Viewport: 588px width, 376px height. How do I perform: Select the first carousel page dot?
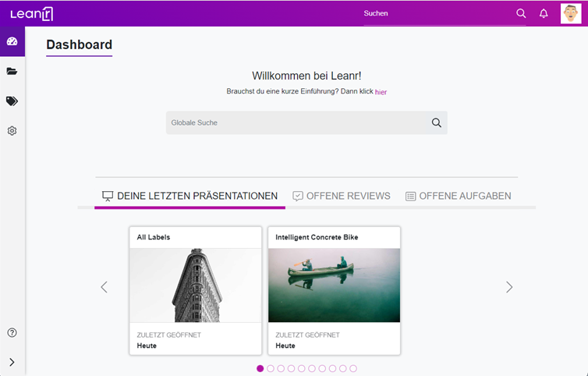coord(260,368)
